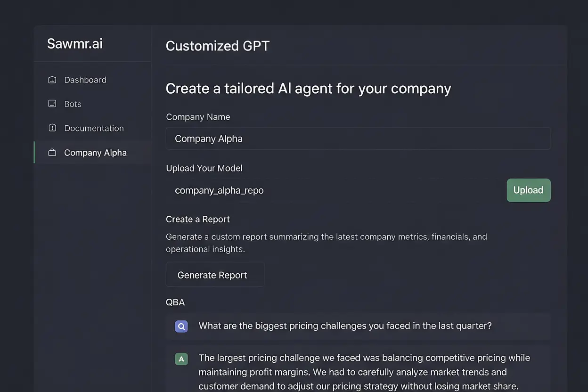Click the Customized GPT header title

[x=218, y=46]
